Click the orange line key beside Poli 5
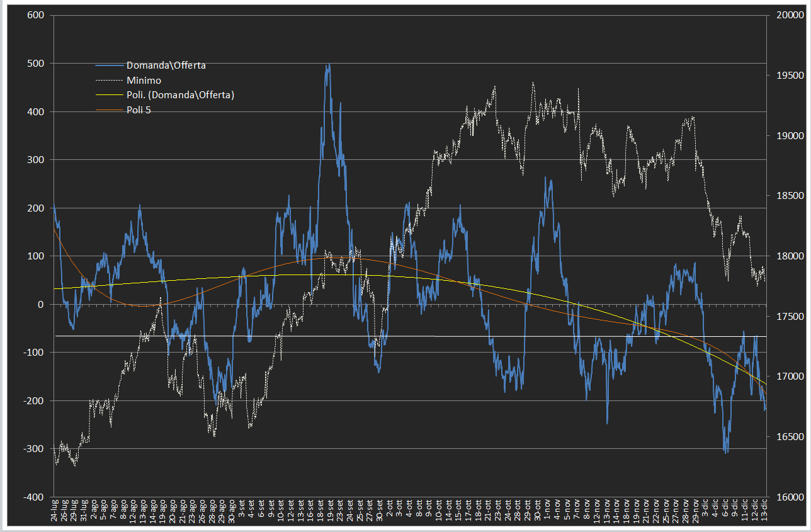 110,111
